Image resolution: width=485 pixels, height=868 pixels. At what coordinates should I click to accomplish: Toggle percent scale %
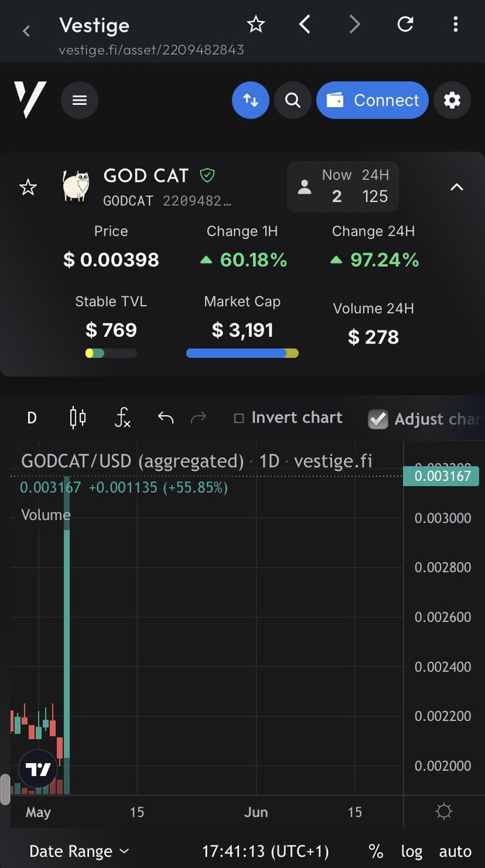tap(375, 851)
